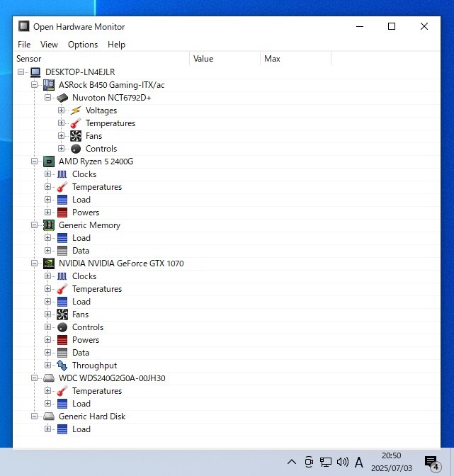Click the Max column header
454x476 pixels.
click(x=295, y=59)
